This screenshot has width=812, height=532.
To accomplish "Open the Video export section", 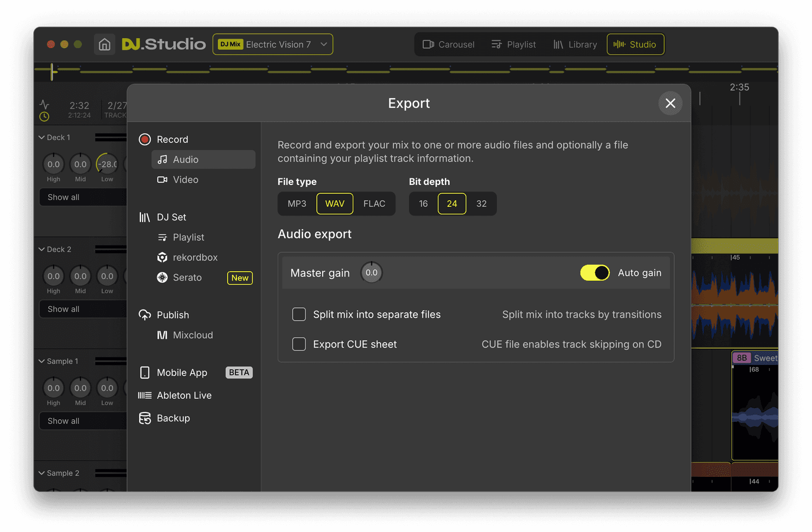I will [203, 180].
